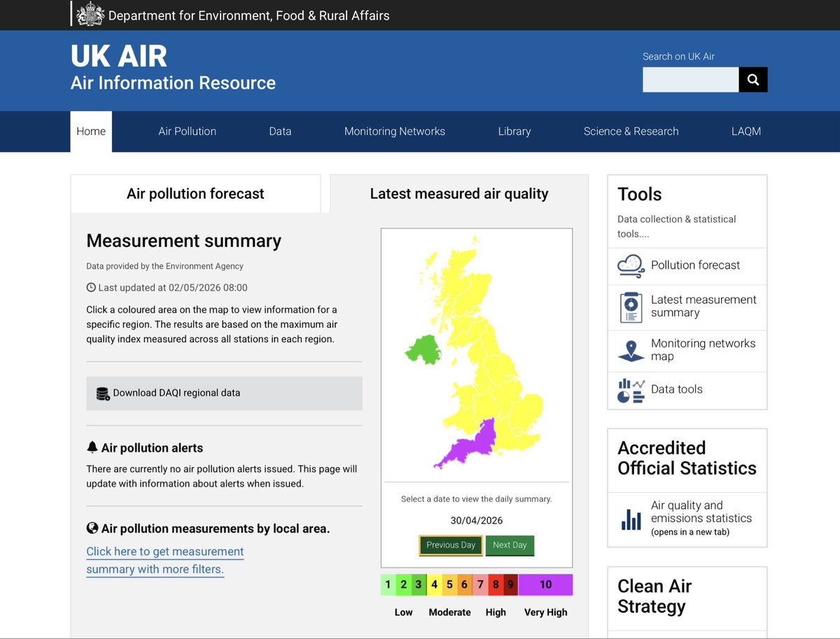
Task: Click index 2 colour swatch in legend
Action: [x=403, y=585]
